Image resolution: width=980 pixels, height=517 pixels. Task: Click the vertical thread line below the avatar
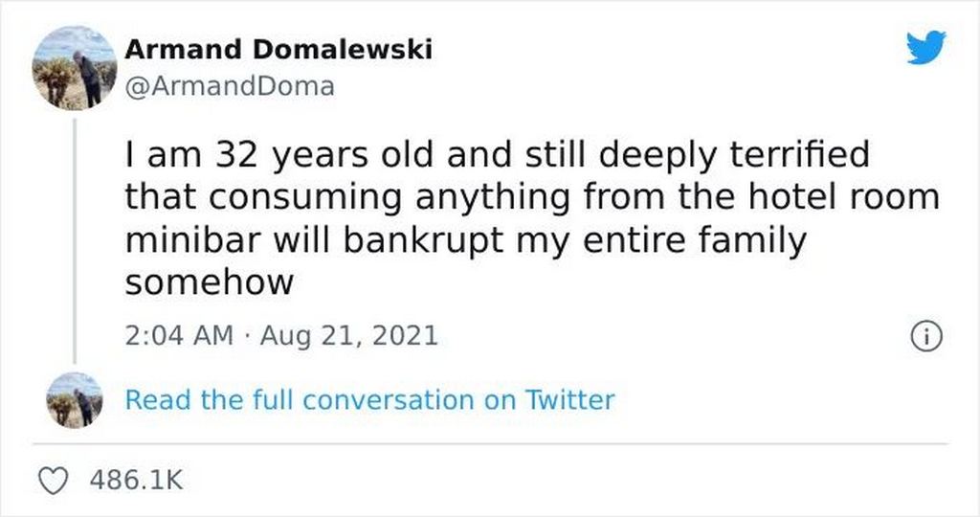pyautogui.click(x=75, y=239)
